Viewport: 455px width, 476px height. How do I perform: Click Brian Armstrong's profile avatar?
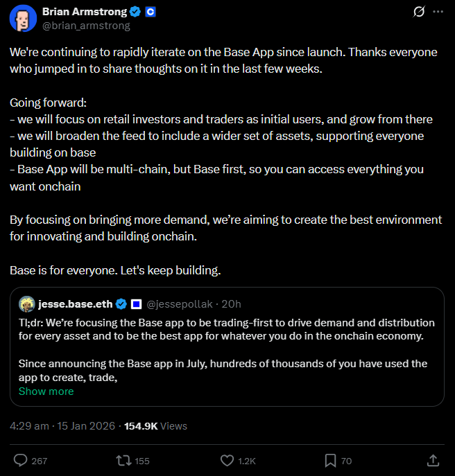coord(23,18)
